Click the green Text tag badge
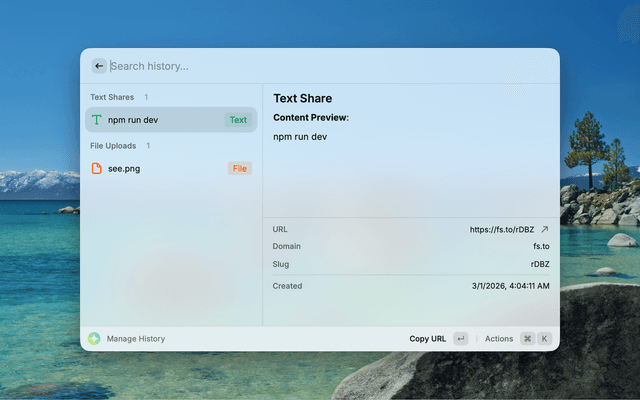640x400 pixels. [x=238, y=120]
